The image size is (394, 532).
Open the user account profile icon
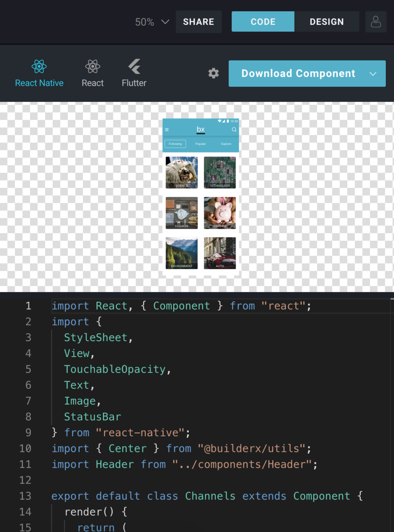[376, 22]
